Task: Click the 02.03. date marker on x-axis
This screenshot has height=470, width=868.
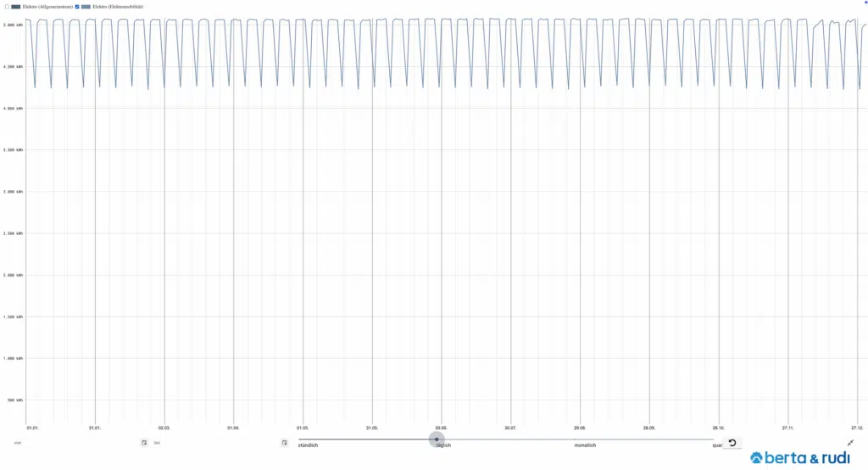Action: [x=164, y=428]
